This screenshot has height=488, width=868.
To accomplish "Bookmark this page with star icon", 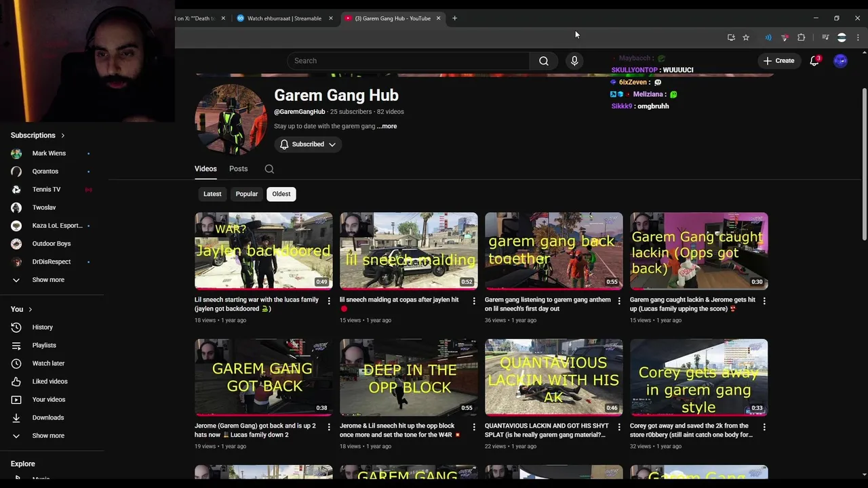I will [746, 37].
